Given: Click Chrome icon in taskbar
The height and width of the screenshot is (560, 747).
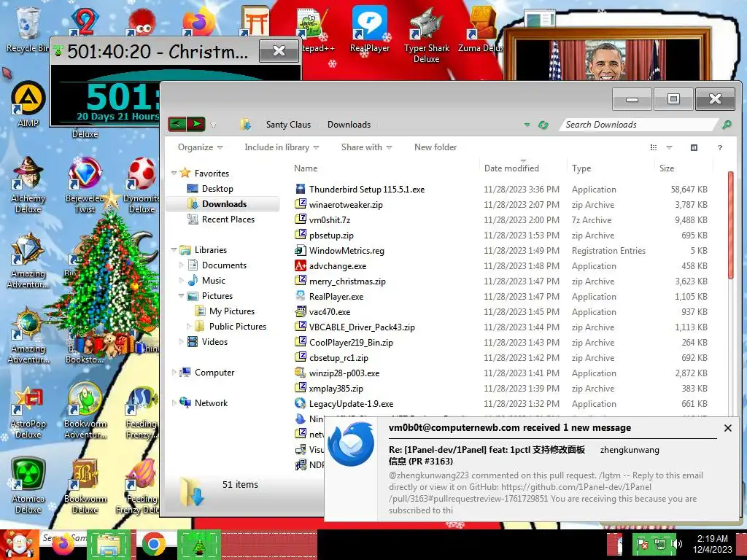Looking at the screenshot, I should [153, 544].
